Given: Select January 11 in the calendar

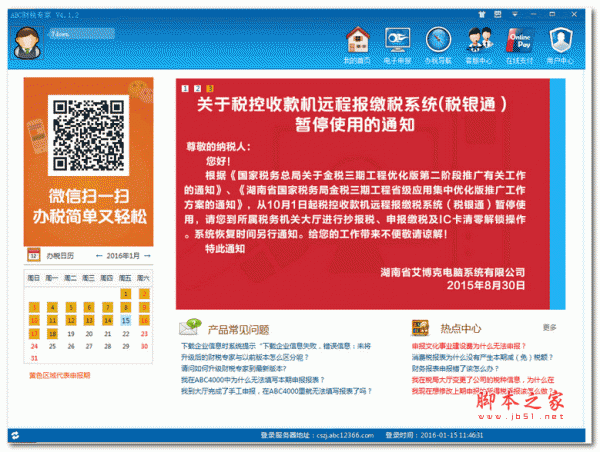Looking at the screenshot, I should pos(52,320).
